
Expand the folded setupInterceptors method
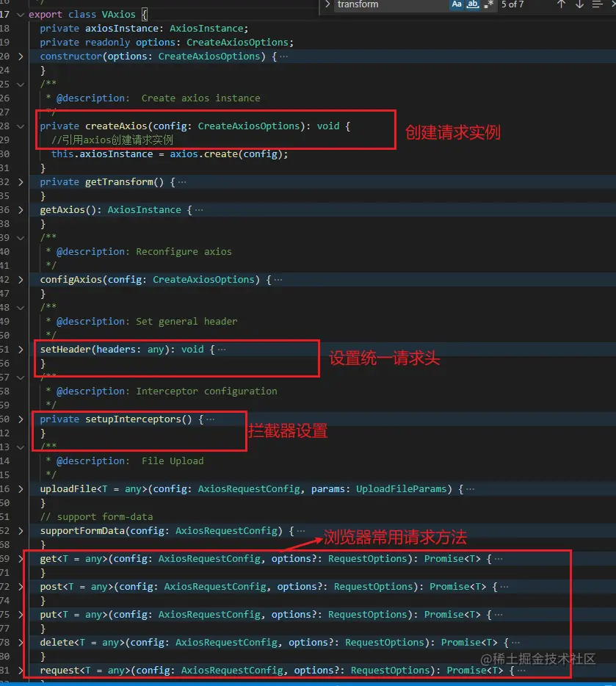[x=20, y=419]
